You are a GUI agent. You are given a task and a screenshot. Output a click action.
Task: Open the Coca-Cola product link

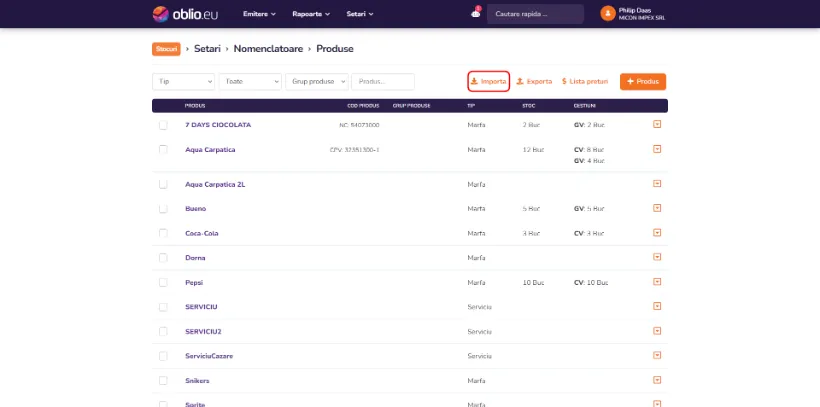[202, 233]
